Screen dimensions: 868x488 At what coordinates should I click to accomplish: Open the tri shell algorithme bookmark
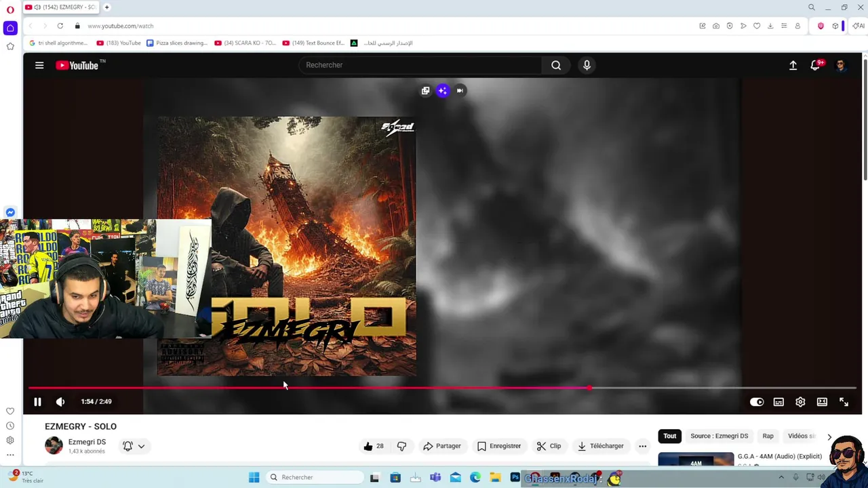58,43
